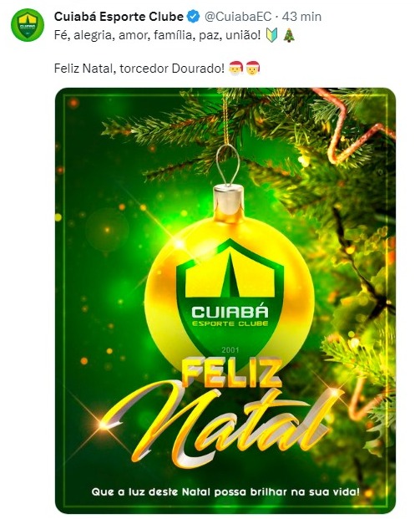Viewport: 420px width, 519px height.
Task: Open the 43 min timestamp
Action: click(301, 16)
